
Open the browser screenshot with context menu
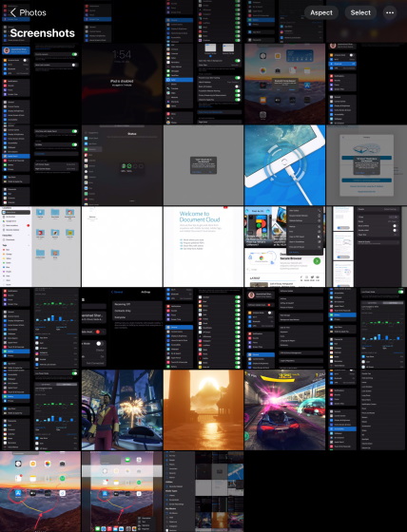[284, 247]
